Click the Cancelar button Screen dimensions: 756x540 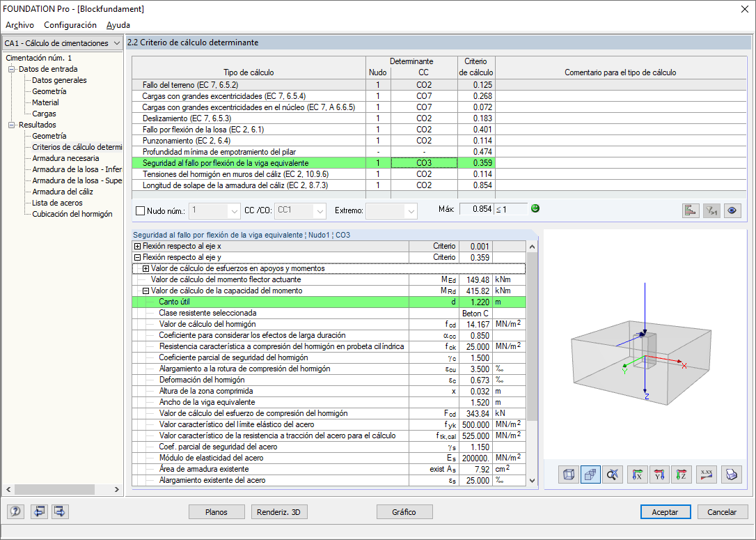pos(723,512)
